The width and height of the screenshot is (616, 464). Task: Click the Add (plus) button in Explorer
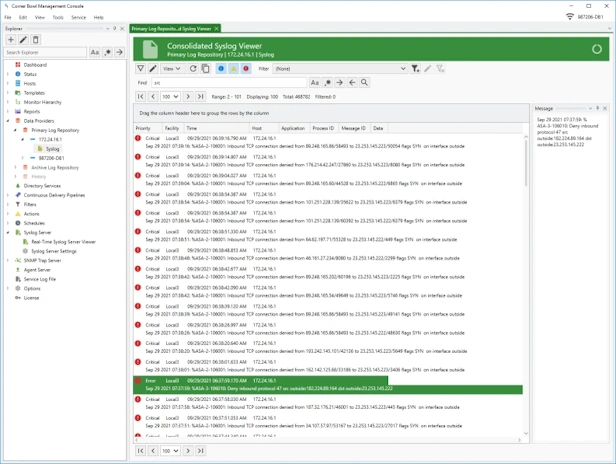tap(11, 40)
